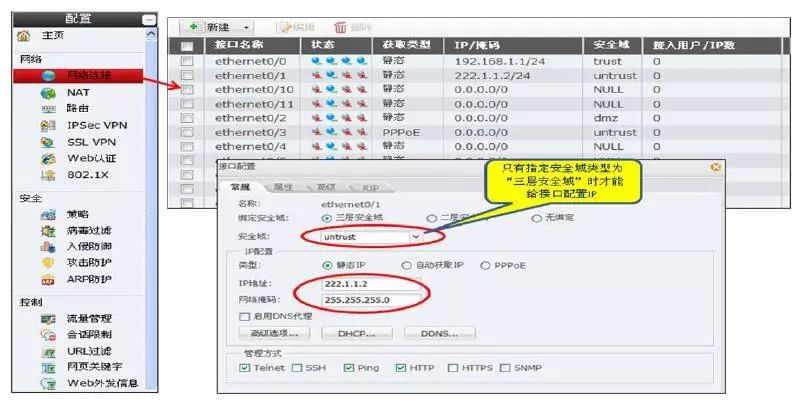Click the dmz security zone cell

pyautogui.click(x=605, y=118)
